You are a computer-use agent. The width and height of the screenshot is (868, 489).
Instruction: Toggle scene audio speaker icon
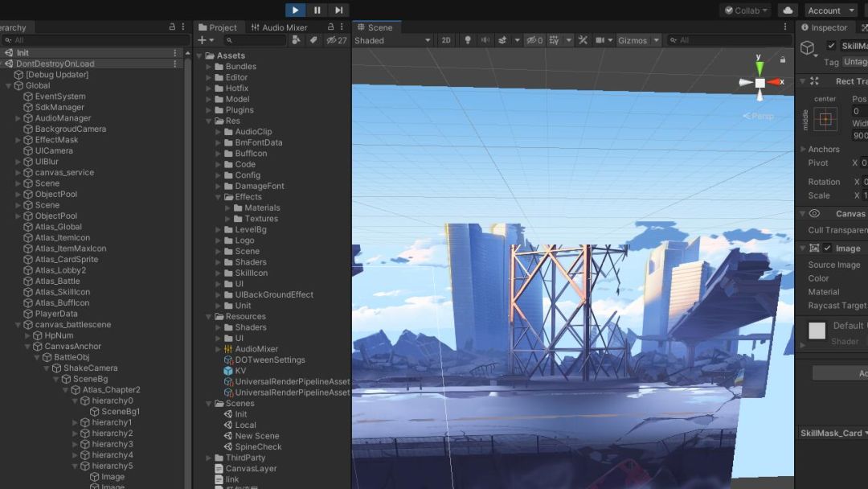click(x=485, y=40)
